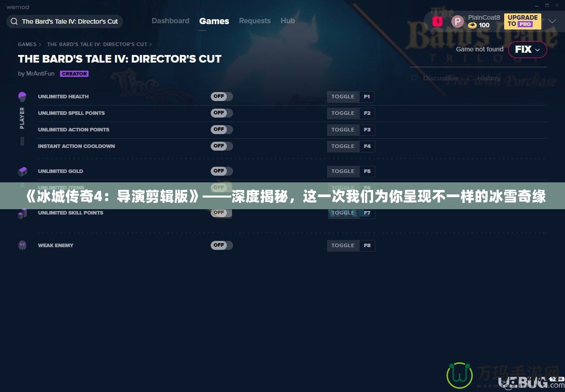Enable the Unlimited Gold cheat switch
565x392 pixels.
pyautogui.click(x=222, y=171)
